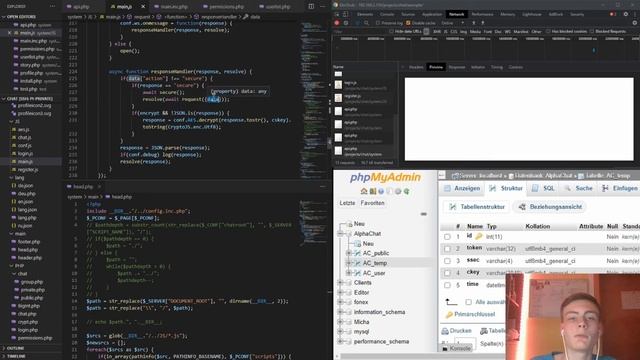Check the Alle auswählen checkbox

pos(469,302)
